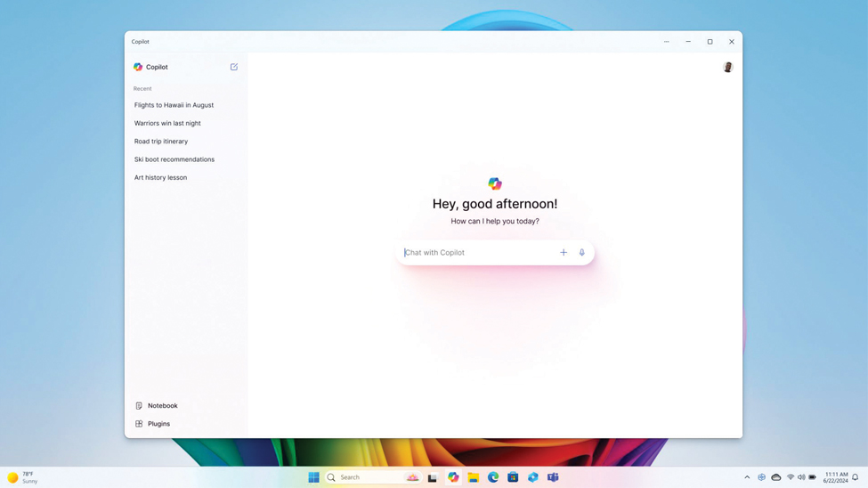Click the battery status tray icon
The width and height of the screenshot is (868, 488).
click(813, 477)
